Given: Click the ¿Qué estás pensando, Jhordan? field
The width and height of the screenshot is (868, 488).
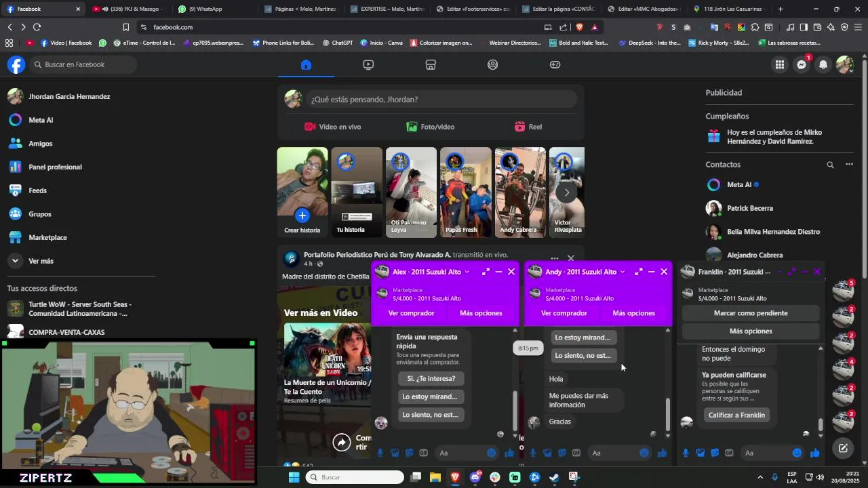Looking at the screenshot, I should (x=441, y=99).
